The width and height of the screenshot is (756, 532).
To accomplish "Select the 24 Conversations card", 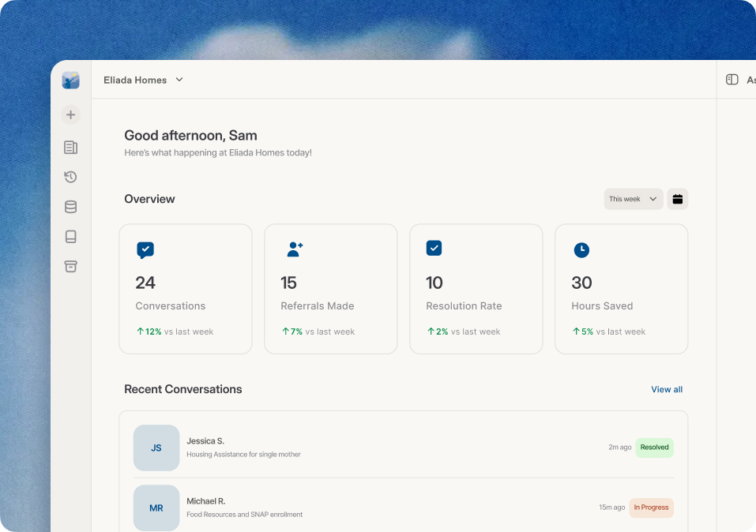I will pyautogui.click(x=186, y=289).
